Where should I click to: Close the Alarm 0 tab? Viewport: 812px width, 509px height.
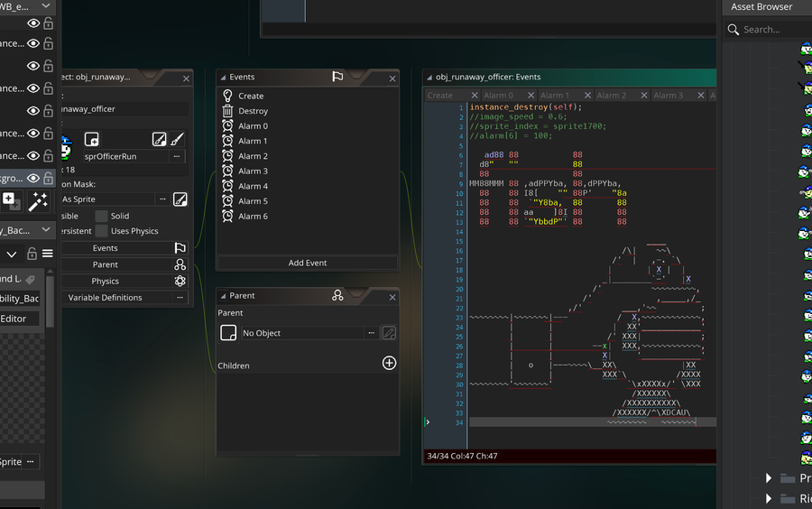click(531, 96)
